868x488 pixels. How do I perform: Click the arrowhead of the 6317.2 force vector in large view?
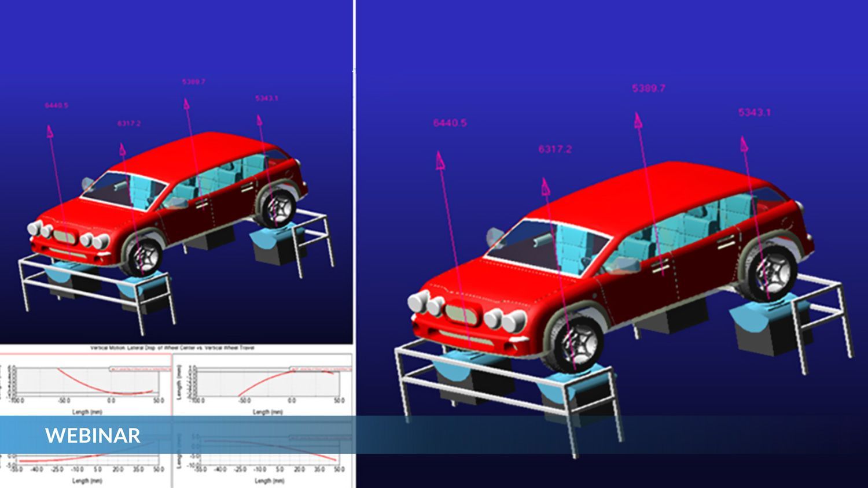(545, 186)
